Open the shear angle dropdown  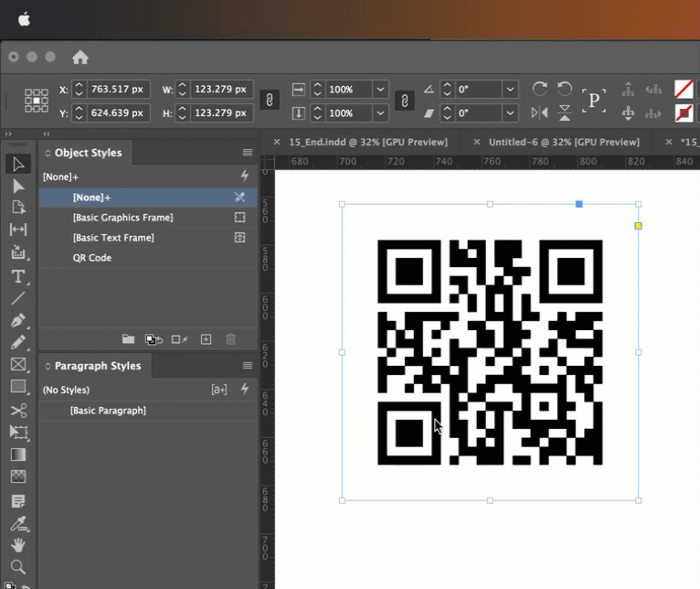[x=510, y=113]
